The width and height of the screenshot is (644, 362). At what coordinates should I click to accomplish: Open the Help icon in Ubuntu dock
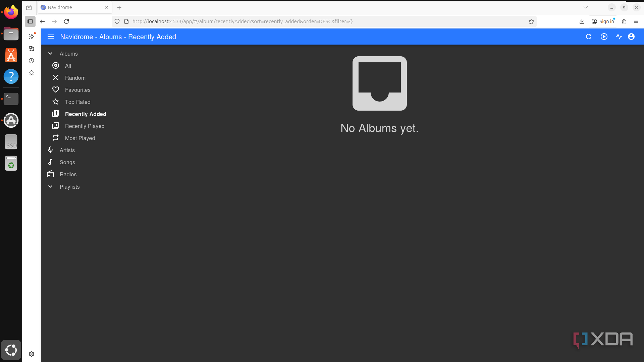tap(11, 77)
